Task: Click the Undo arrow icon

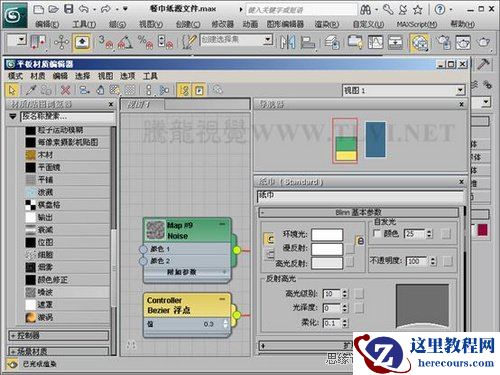Action: [x=84, y=9]
